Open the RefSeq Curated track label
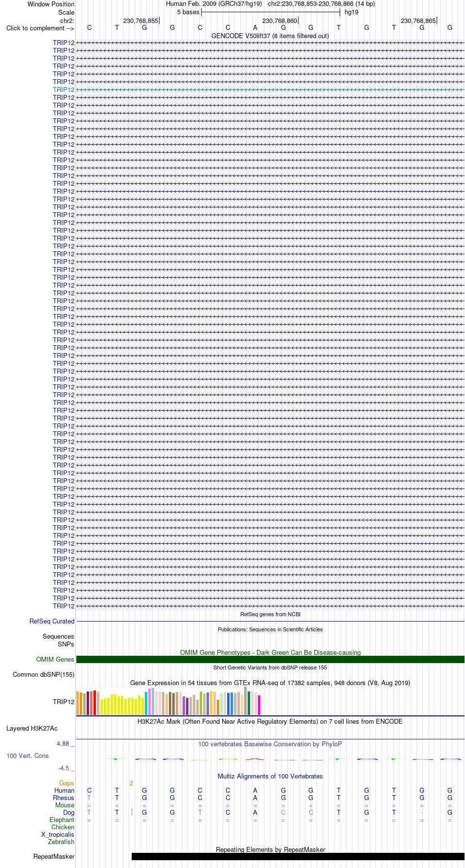This screenshot has height=868, width=465. point(52,622)
